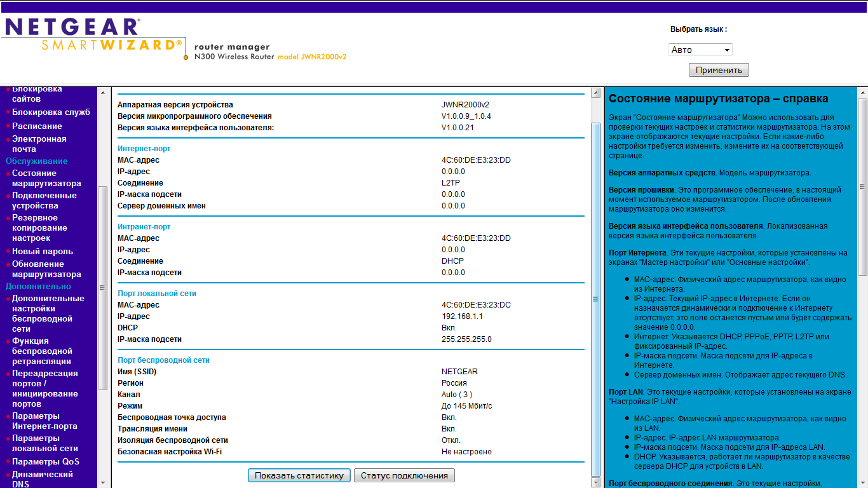The image size is (868, 488).
Task: Click help panel scrollbar up arrow
Action: pyautogui.click(x=862, y=93)
